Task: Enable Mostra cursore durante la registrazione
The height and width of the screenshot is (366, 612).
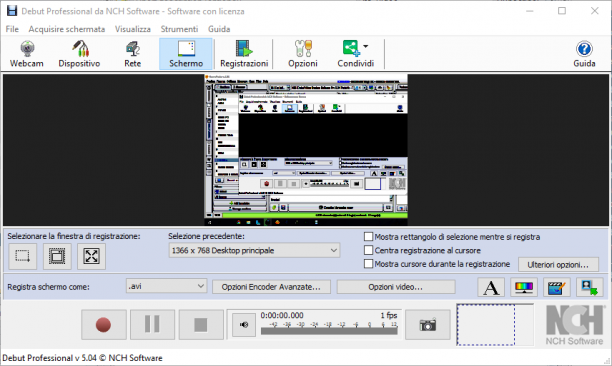Action: pyautogui.click(x=368, y=264)
